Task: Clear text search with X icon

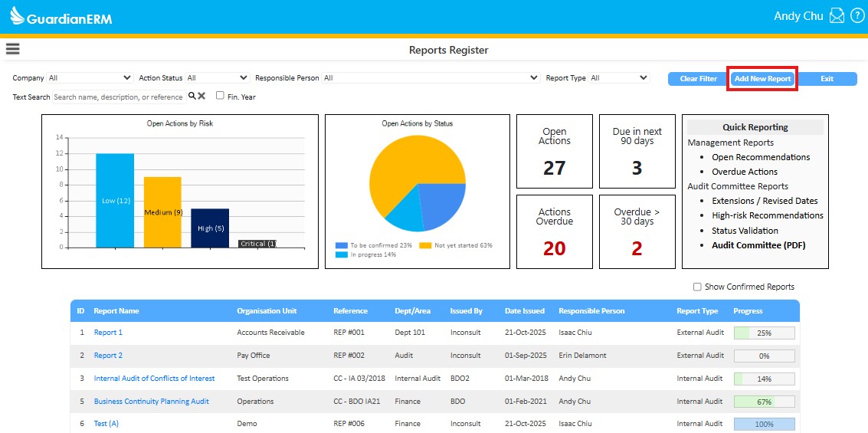Action: [201, 97]
